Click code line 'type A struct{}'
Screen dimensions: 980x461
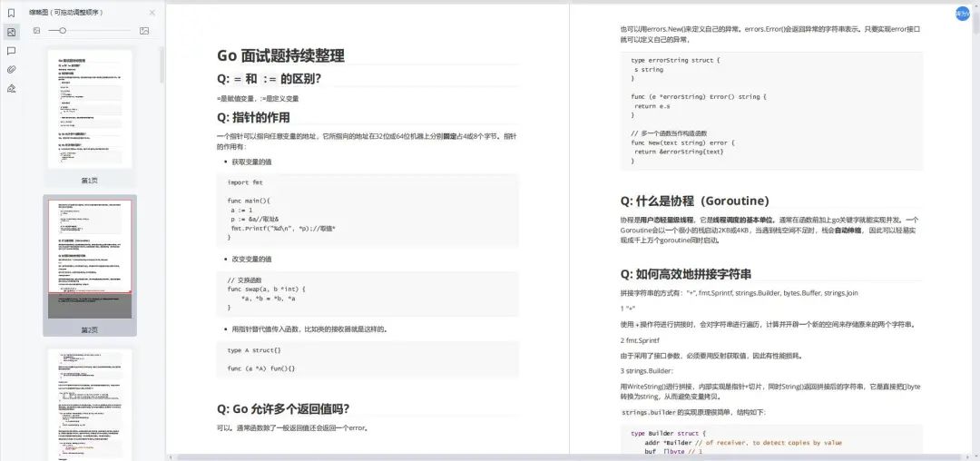pyautogui.click(x=254, y=350)
